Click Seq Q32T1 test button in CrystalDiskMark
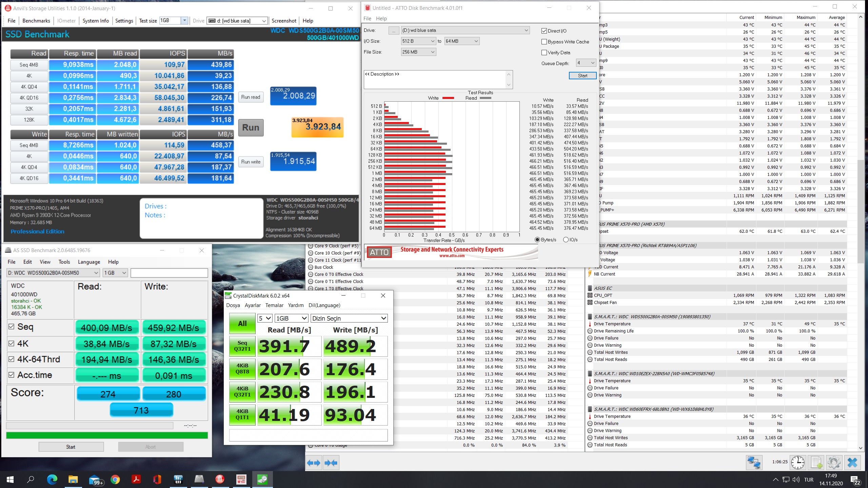 coord(242,346)
